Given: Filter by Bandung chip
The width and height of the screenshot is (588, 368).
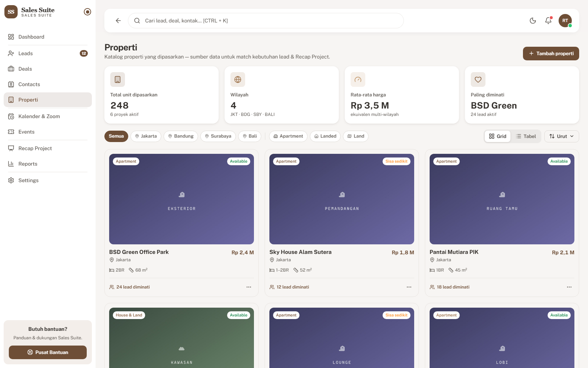Looking at the screenshot, I should click(x=181, y=136).
